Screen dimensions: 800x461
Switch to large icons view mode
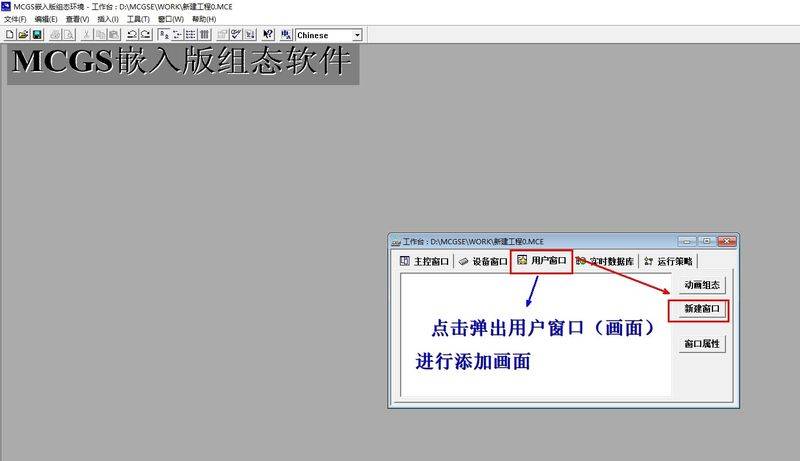click(164, 35)
